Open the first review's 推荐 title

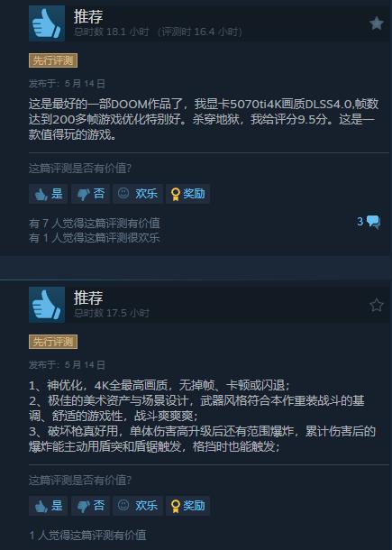pyautogui.click(x=88, y=16)
